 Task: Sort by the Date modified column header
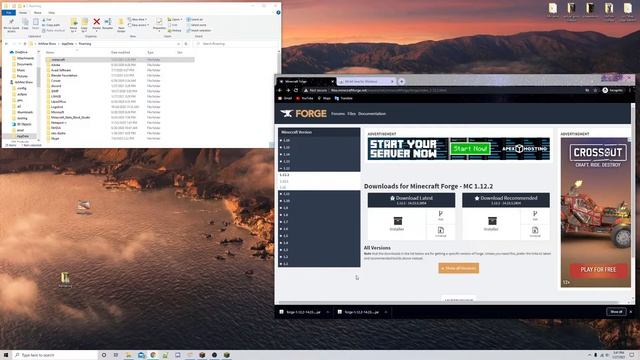(x=120, y=53)
